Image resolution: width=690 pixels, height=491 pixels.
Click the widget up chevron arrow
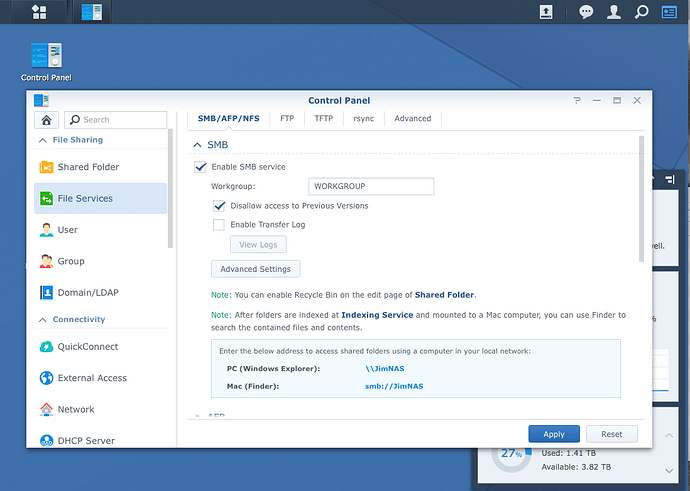click(x=669, y=436)
